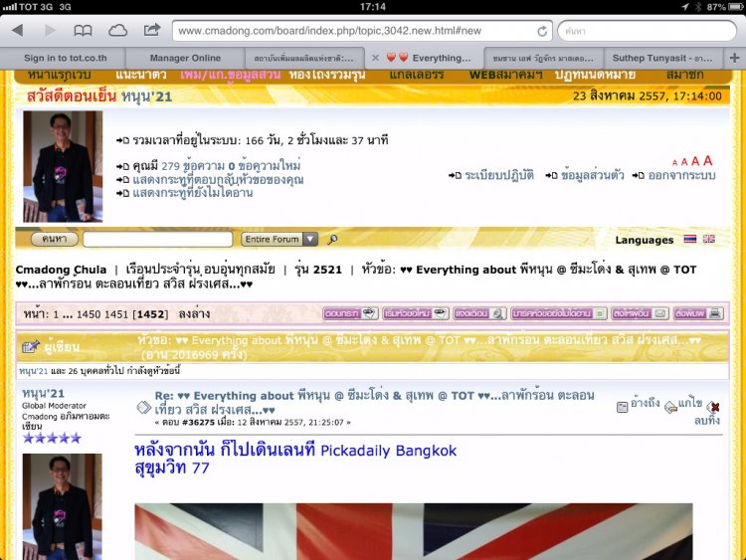The image size is (746, 560).
Task: Add a new tab with plus button
Action: pos(734,58)
